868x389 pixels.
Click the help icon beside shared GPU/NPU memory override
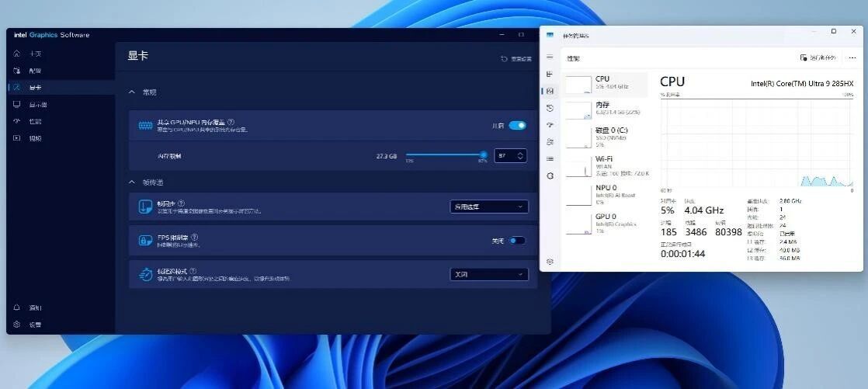pos(231,122)
